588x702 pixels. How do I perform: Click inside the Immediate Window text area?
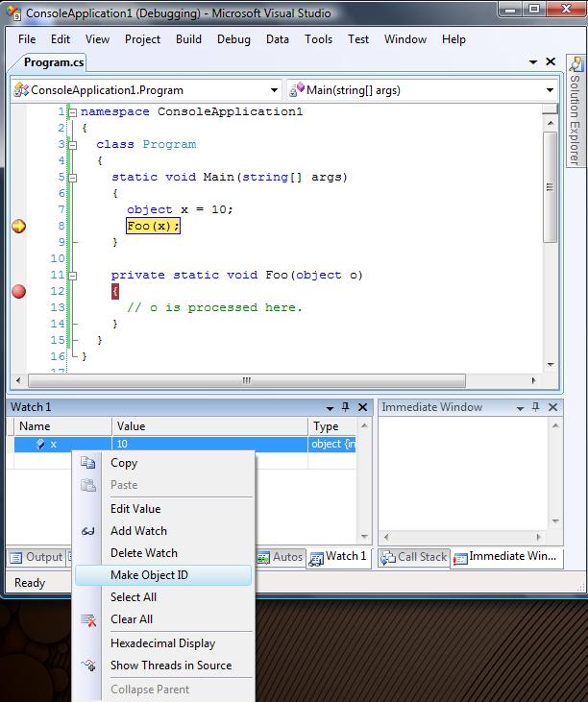tap(463, 473)
